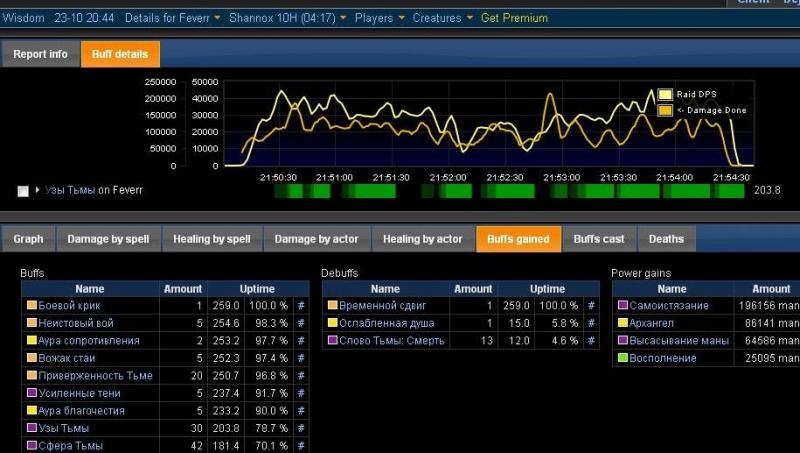Viewport: 800px width, 453px height.
Task: Open the Buffs cast tab
Action: coord(599,239)
